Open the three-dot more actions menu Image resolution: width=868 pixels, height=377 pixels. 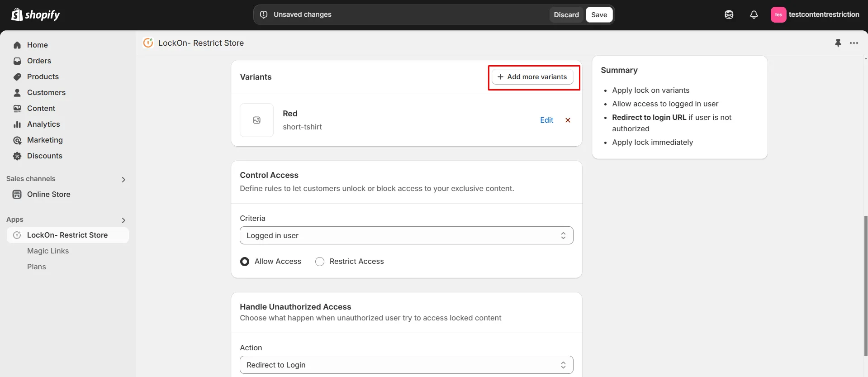854,43
